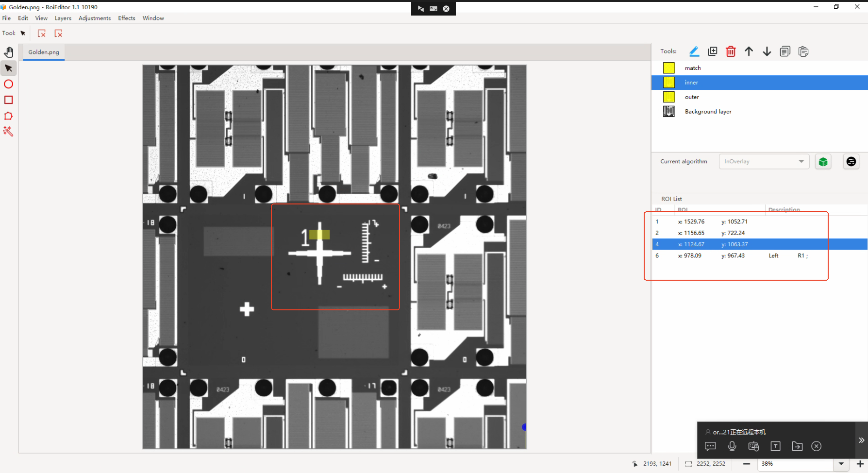The image size is (868, 473).
Task: Click file transfer folder icon in remote bar
Action: (x=797, y=446)
